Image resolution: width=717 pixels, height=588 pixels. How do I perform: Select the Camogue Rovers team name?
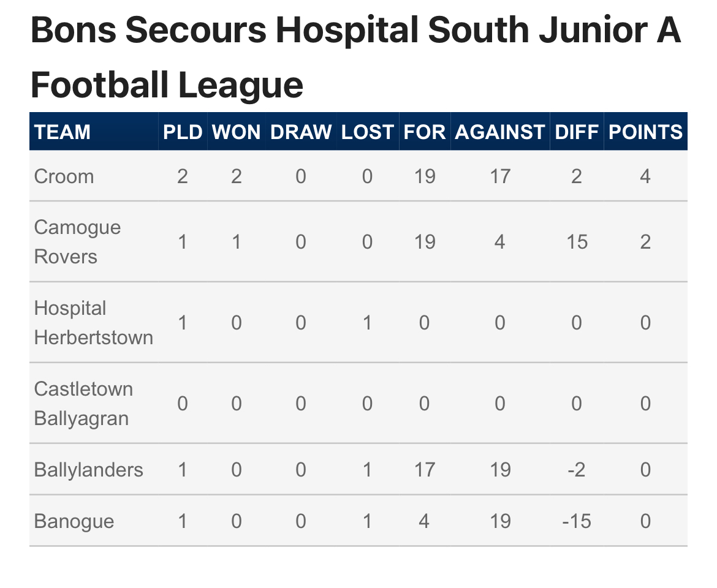[77, 242]
